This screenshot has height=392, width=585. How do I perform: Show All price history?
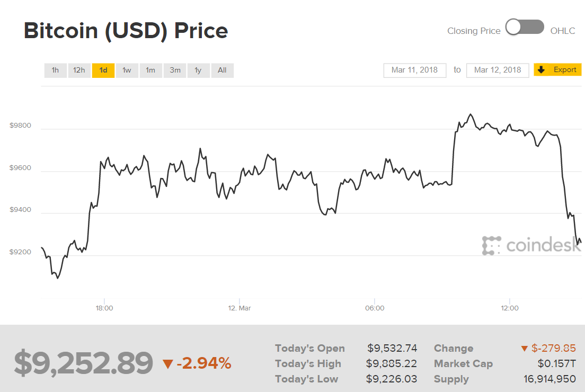click(222, 70)
